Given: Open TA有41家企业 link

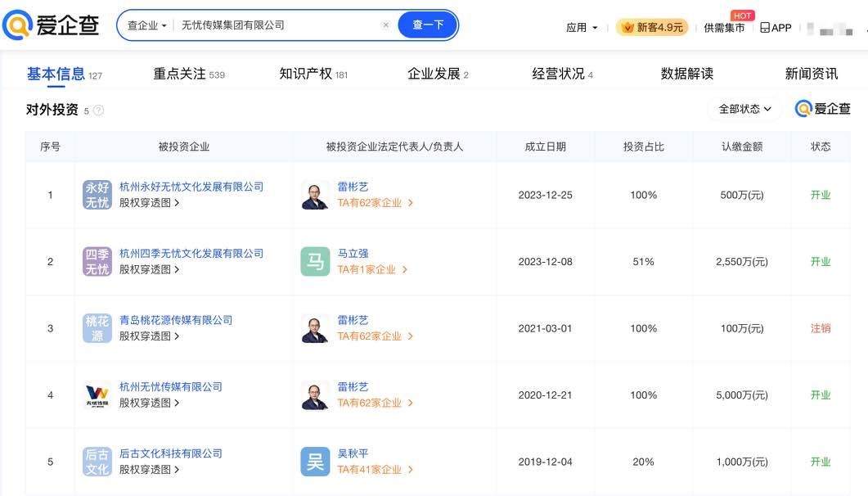Looking at the screenshot, I should 376,470.
